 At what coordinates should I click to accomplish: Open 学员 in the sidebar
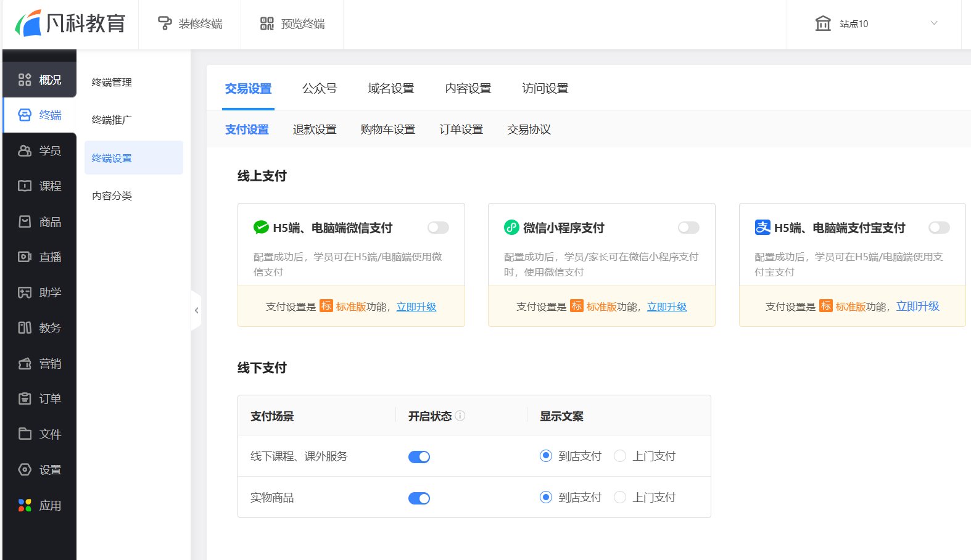39,151
